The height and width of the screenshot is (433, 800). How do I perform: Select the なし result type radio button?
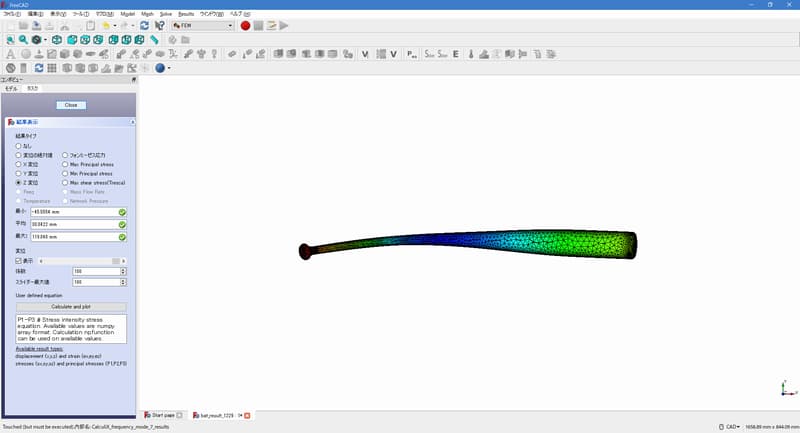(18, 146)
